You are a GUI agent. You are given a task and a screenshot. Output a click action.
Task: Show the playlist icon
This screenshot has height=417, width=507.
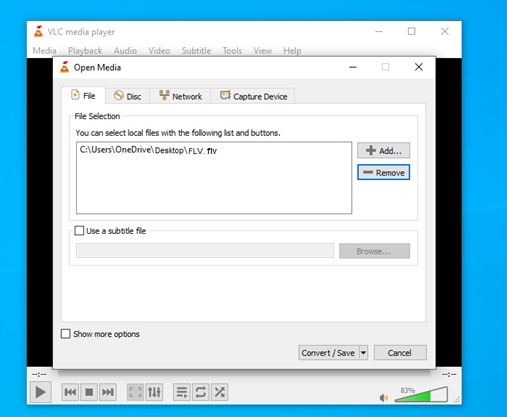[182, 392]
